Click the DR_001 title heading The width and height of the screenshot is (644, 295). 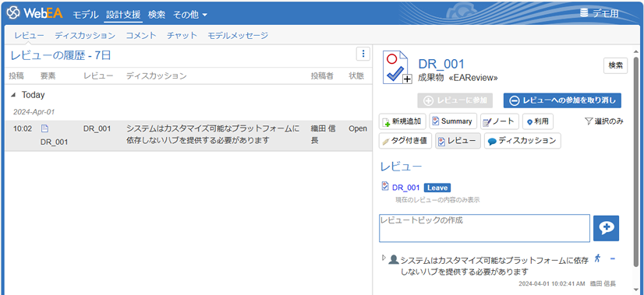[441, 64]
